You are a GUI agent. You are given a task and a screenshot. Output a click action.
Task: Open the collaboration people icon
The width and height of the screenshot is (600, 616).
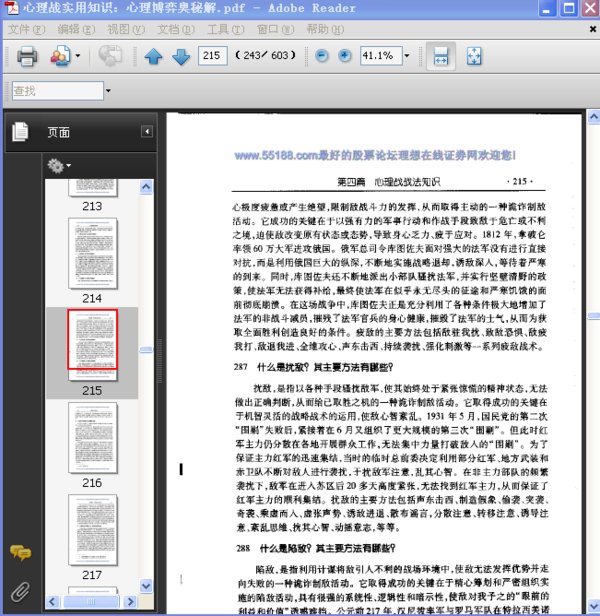[x=61, y=56]
